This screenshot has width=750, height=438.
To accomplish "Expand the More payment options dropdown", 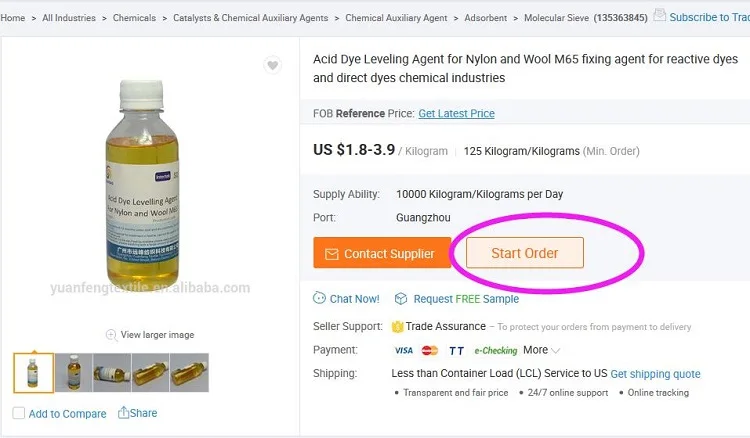I will [541, 350].
